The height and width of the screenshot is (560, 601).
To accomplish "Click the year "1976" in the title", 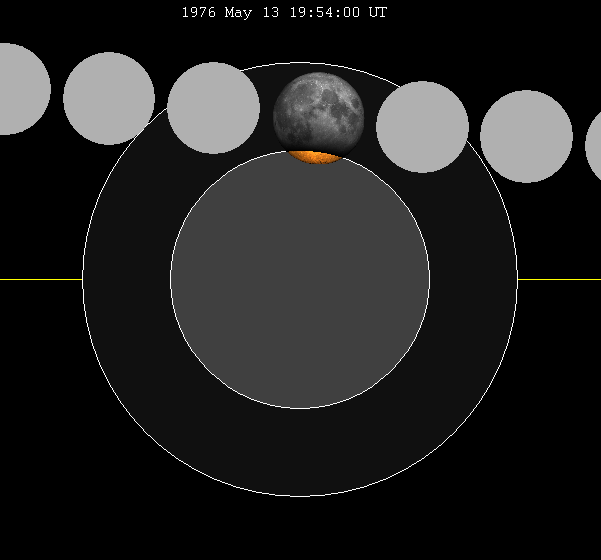I will coord(198,13).
